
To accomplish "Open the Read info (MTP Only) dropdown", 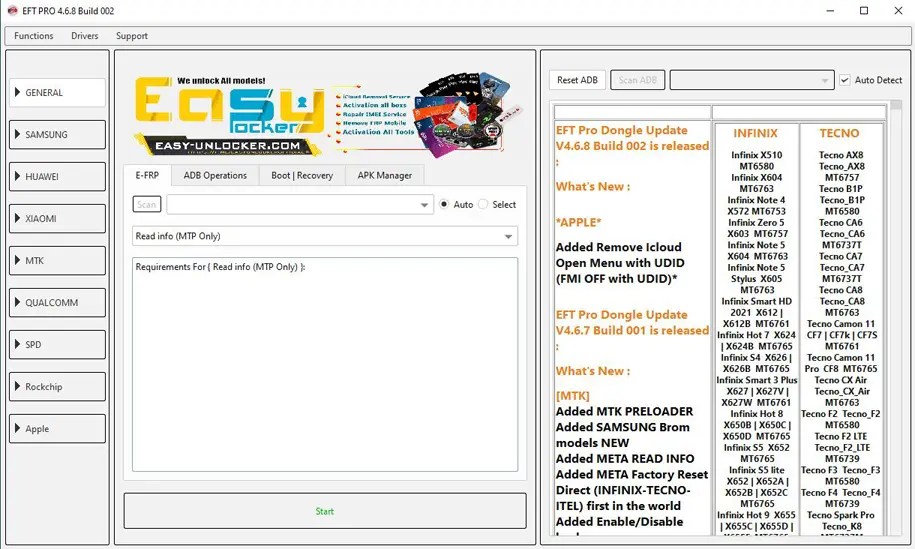I will (x=324, y=236).
